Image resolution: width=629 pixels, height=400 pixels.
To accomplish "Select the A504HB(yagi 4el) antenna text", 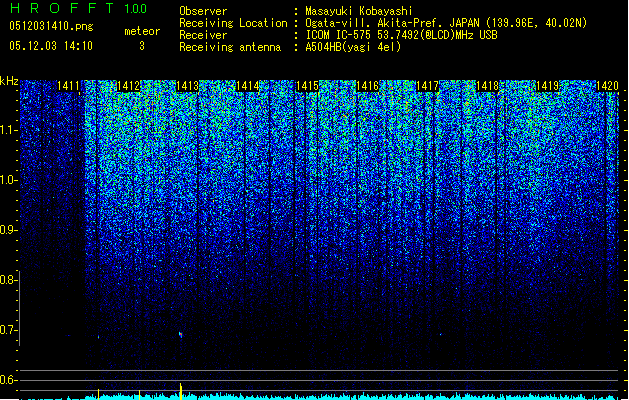I will [353, 47].
